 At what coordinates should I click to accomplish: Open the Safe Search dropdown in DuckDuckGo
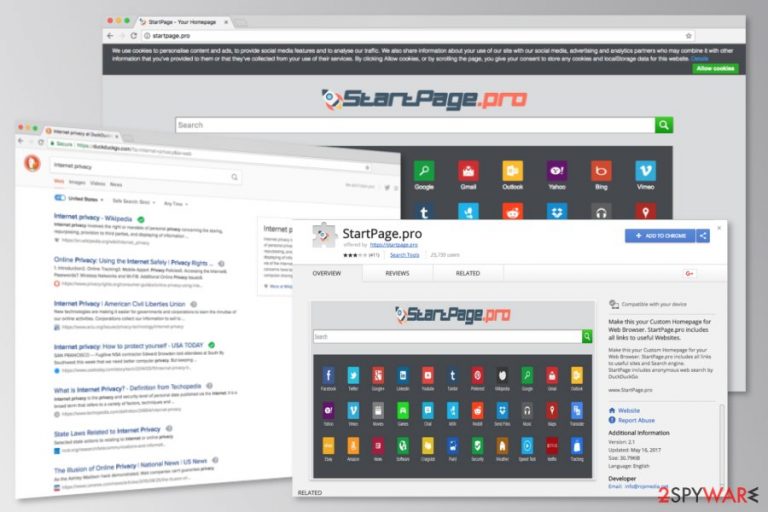pos(134,201)
